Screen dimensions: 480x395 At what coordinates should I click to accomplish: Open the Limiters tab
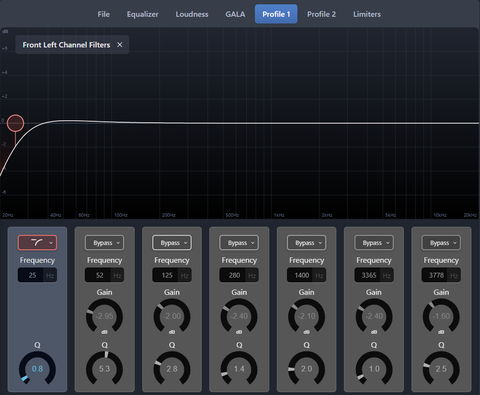[x=367, y=14]
